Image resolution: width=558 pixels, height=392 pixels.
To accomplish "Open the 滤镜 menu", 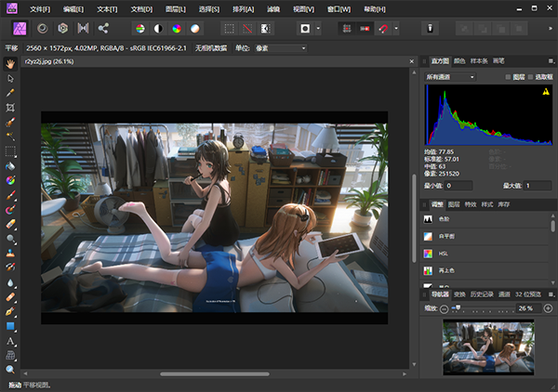I will [x=273, y=8].
